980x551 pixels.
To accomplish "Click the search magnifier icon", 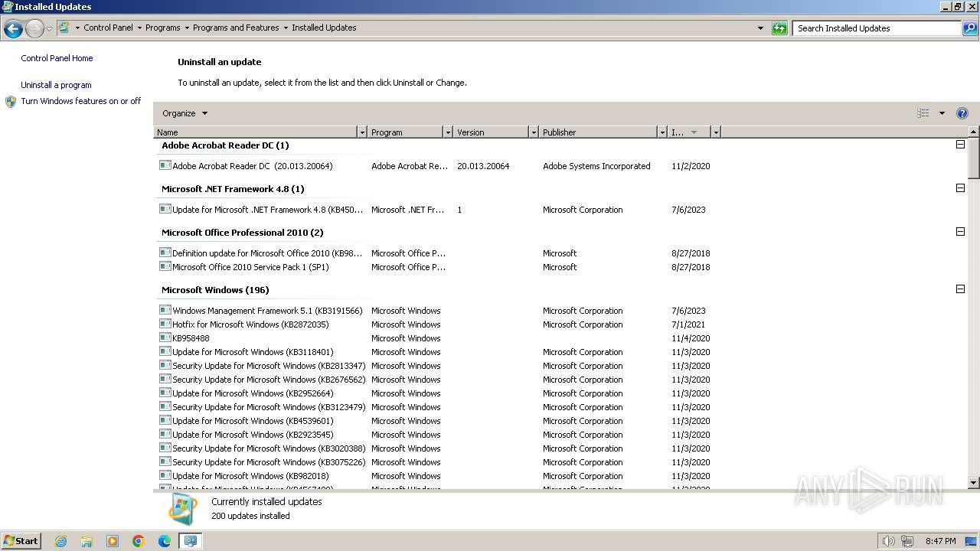I will (970, 28).
